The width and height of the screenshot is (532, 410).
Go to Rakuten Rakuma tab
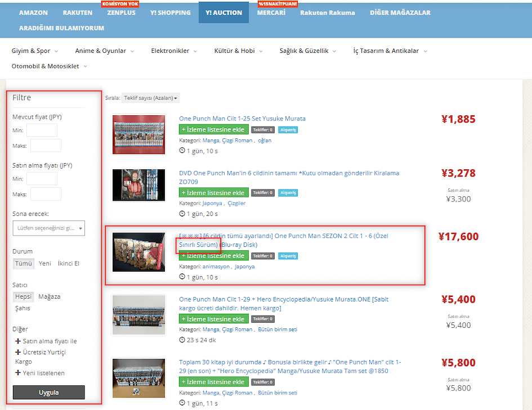click(x=328, y=13)
